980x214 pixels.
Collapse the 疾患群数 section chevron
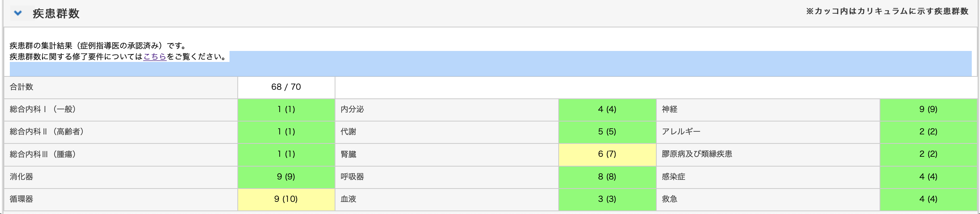pyautogui.click(x=18, y=13)
